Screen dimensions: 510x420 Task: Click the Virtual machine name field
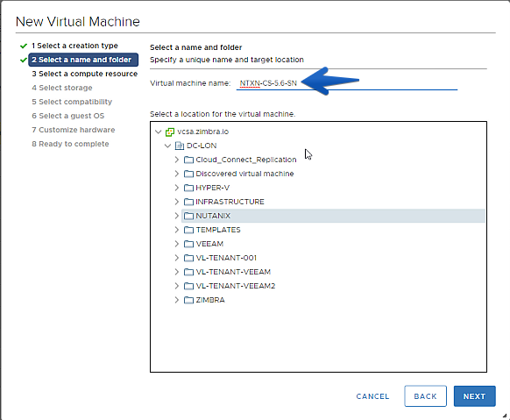[x=347, y=83]
